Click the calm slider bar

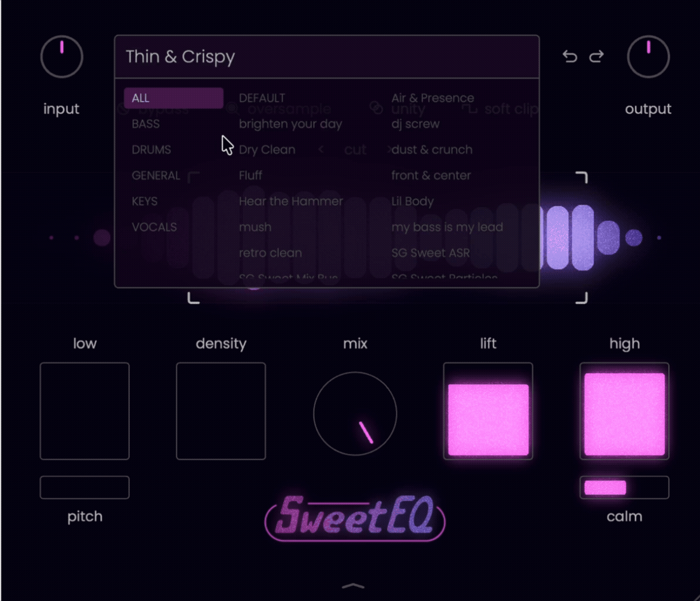click(625, 487)
